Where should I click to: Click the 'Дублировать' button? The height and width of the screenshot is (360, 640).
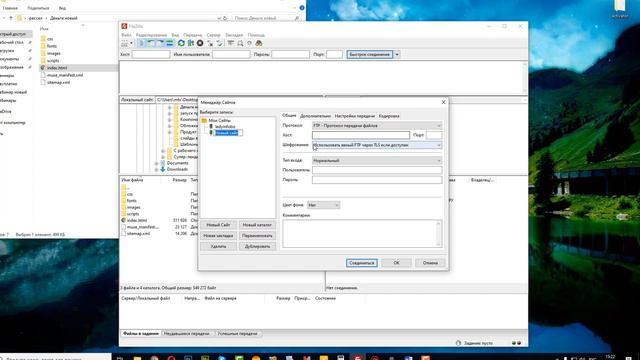point(257,246)
